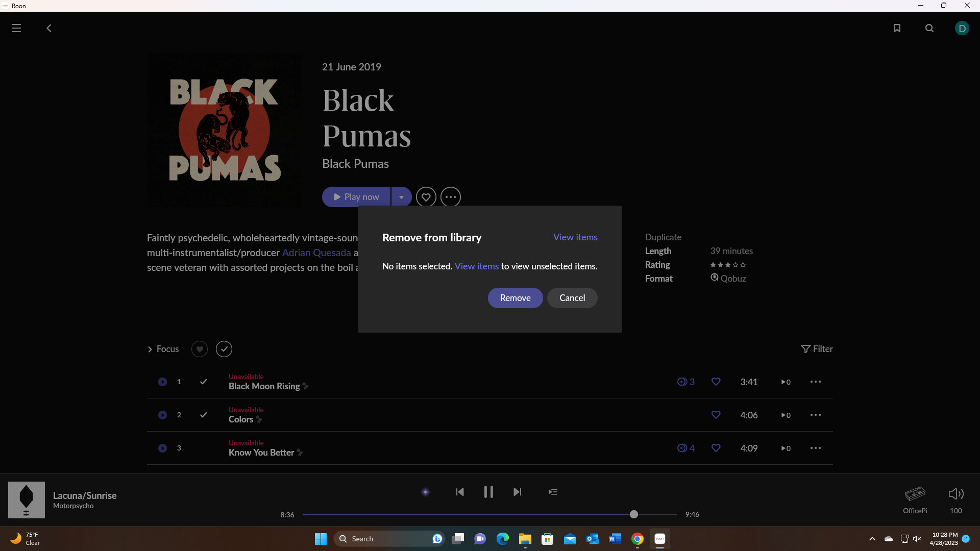Open the volume control speaker icon
Screen dimensions: 980x551
click(955, 494)
